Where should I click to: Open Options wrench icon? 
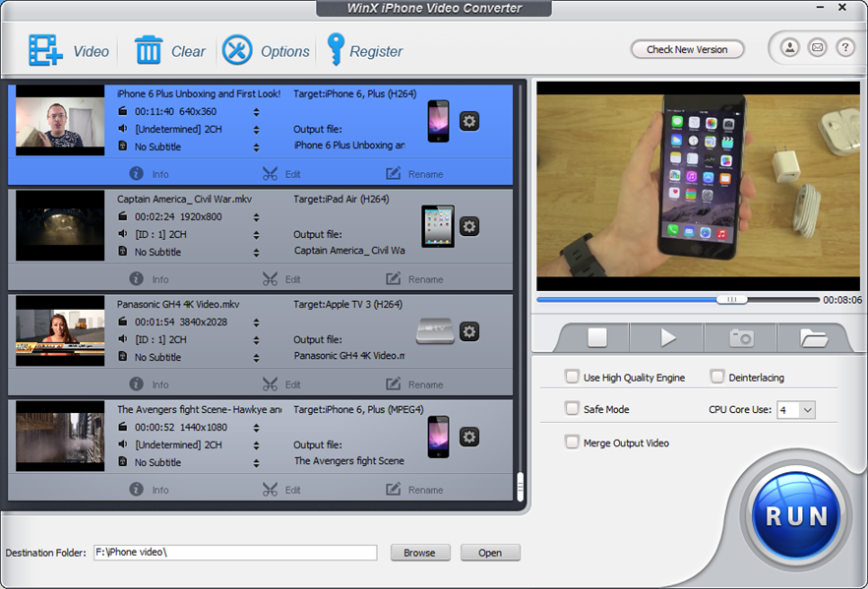point(237,50)
